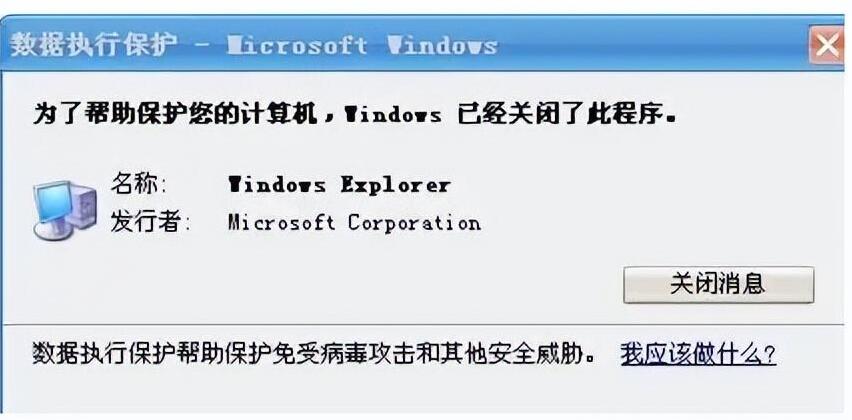Click the 关闭消息 button

pos(718,285)
